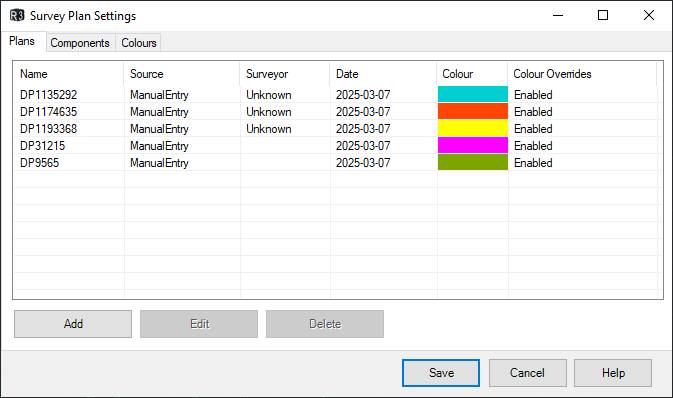The image size is (673, 398).
Task: Maximize the Survey Plan Settings window
Action: [603, 15]
